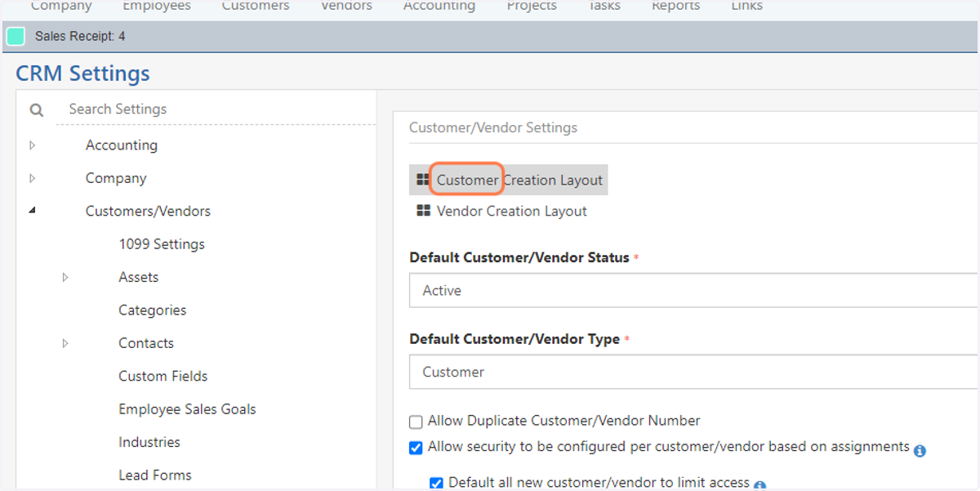
Task: Open the Customers menu
Action: click(256, 6)
